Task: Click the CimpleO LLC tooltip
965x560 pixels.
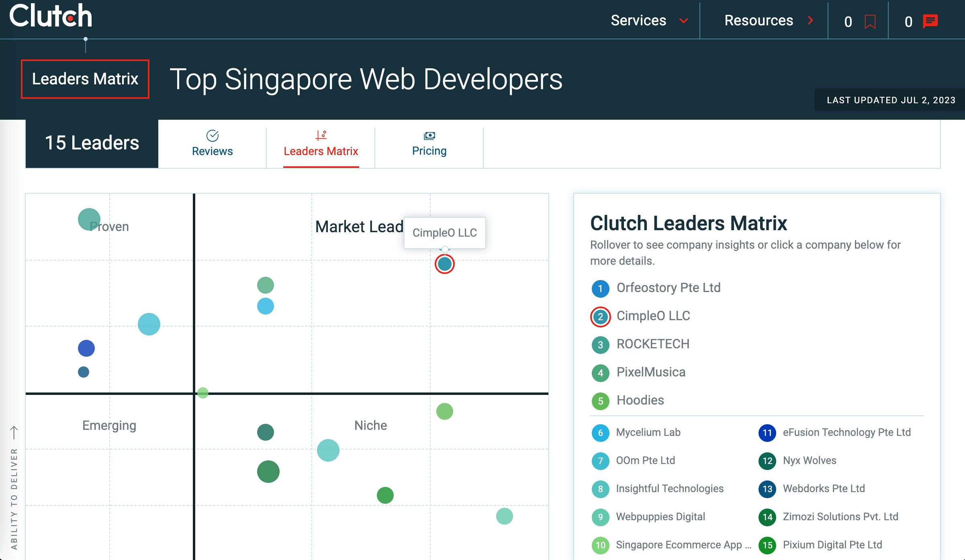Action: tap(444, 233)
